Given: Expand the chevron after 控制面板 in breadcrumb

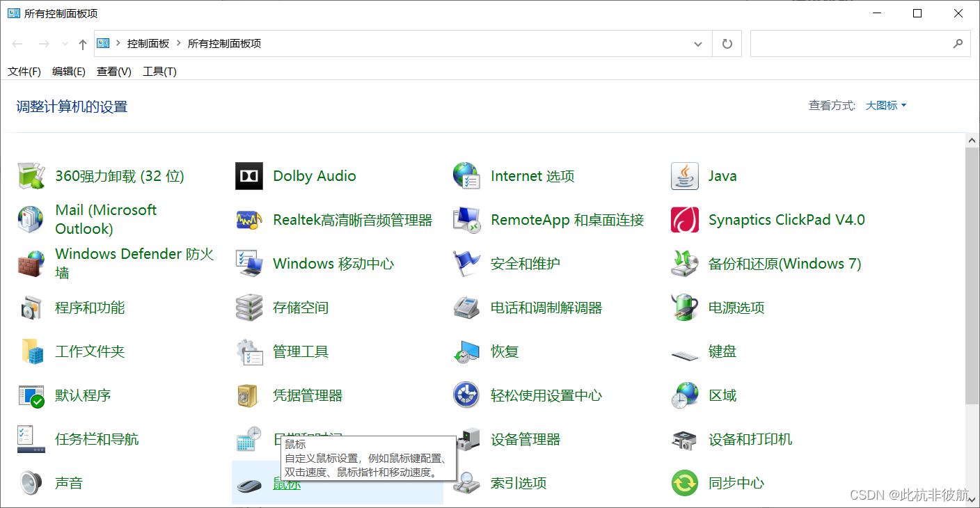Looking at the screenshot, I should tap(179, 43).
